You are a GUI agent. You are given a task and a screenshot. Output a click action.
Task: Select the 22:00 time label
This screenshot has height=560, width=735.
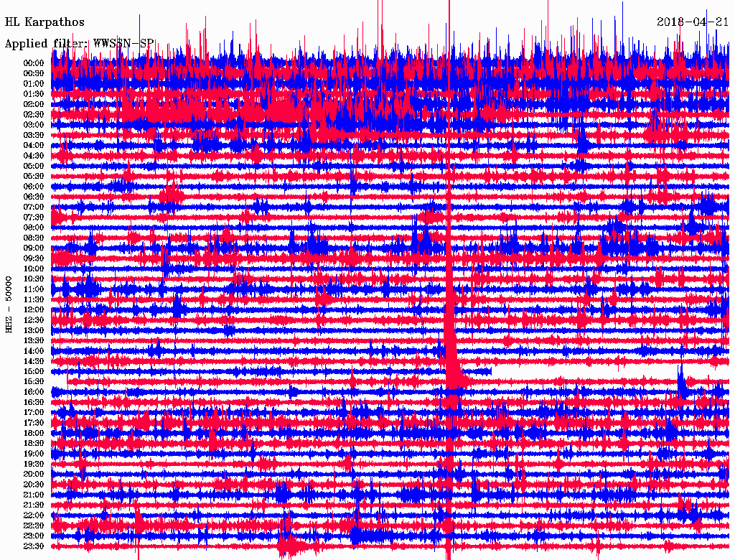pos(33,515)
